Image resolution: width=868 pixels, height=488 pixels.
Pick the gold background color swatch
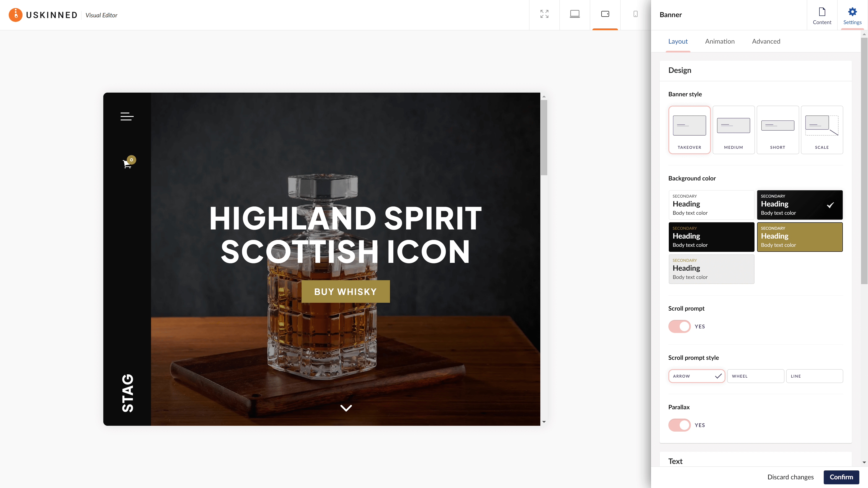[799, 237]
